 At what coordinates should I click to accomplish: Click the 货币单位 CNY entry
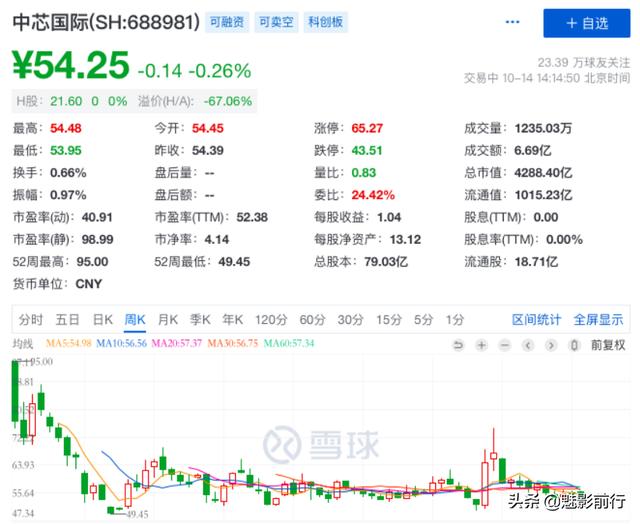click(57, 284)
